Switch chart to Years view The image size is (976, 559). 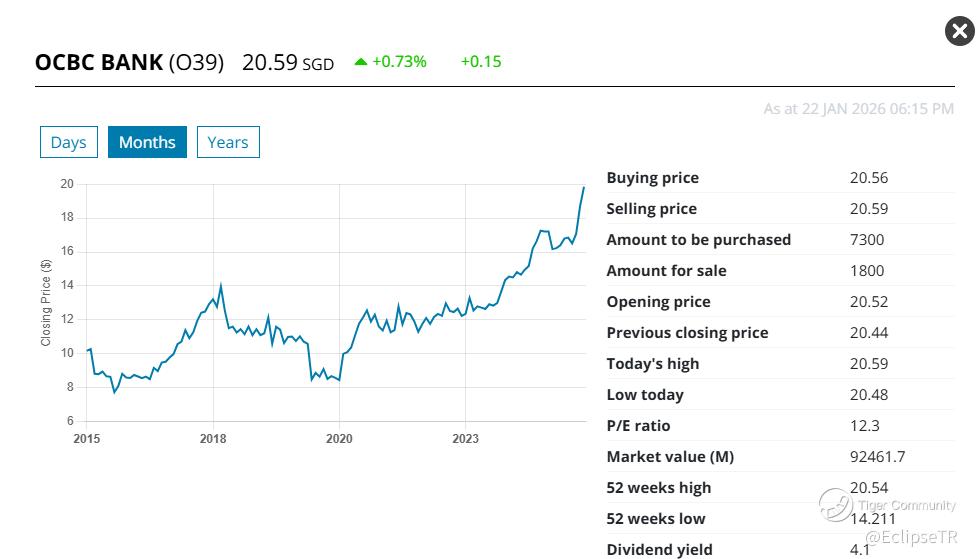click(x=228, y=142)
